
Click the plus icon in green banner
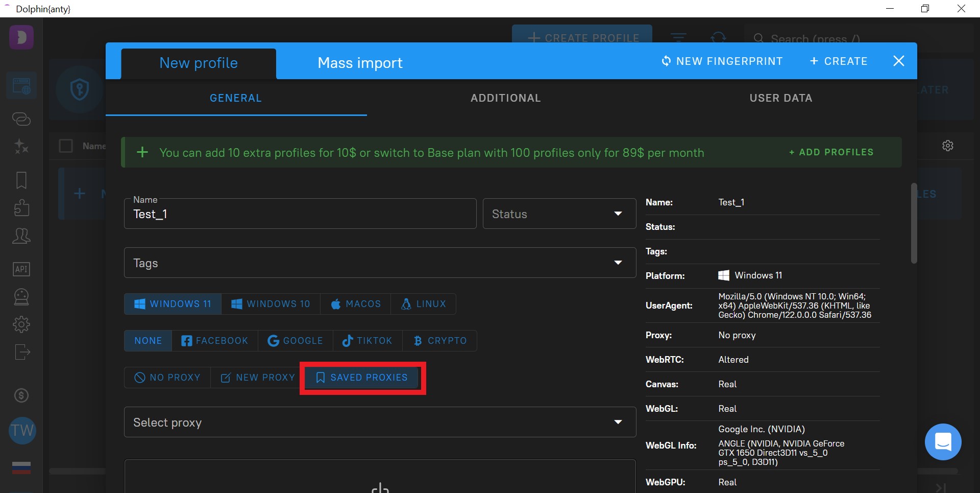[x=142, y=152]
